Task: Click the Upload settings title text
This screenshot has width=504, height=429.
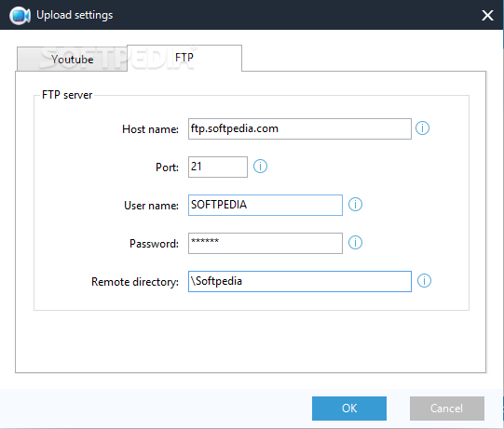Action: pyautogui.click(x=75, y=15)
